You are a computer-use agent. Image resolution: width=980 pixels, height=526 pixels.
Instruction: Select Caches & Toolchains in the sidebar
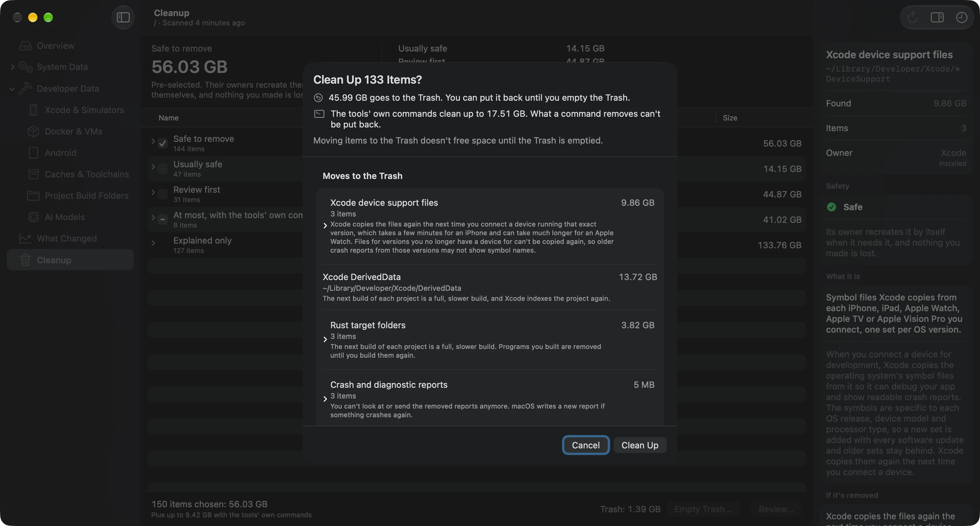(70, 174)
